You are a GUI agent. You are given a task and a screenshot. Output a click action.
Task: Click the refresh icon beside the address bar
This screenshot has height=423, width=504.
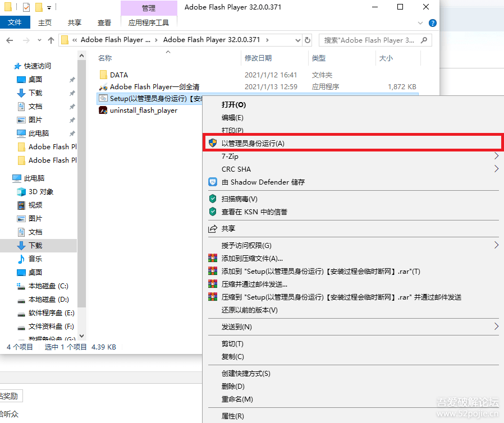[308, 40]
